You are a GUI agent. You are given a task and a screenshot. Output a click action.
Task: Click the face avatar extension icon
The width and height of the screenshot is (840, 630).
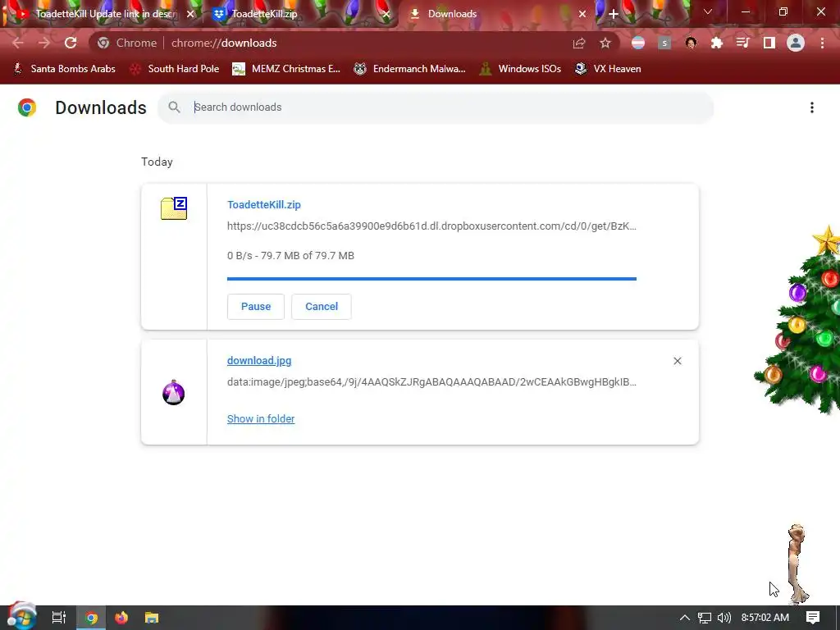691,43
